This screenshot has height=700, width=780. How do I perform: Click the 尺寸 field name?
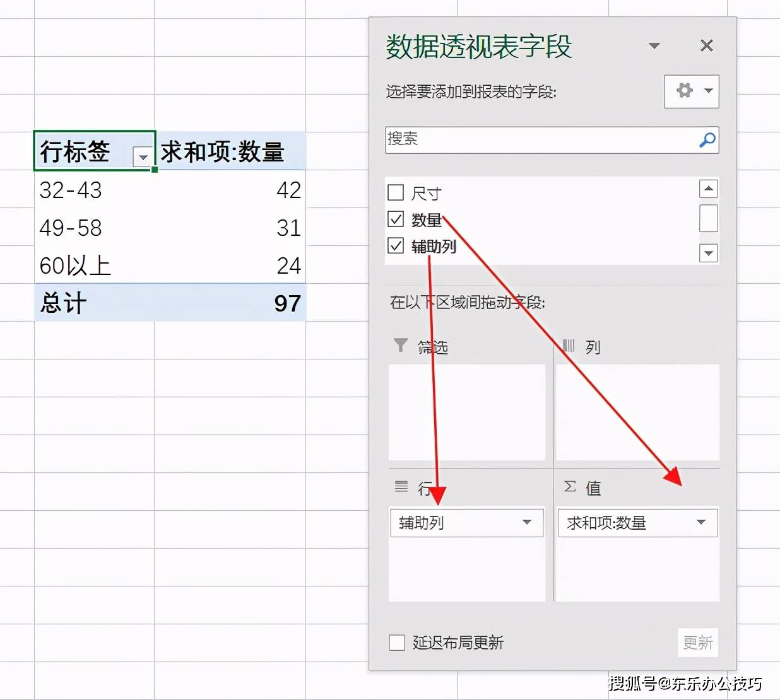(427, 194)
